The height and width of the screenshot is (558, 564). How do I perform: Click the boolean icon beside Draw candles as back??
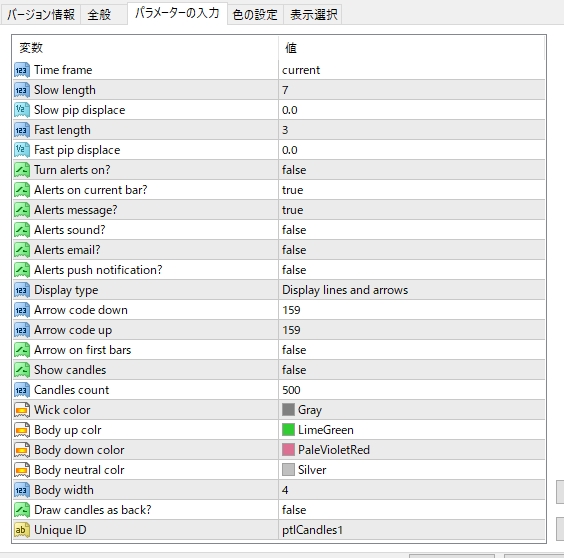(22, 509)
